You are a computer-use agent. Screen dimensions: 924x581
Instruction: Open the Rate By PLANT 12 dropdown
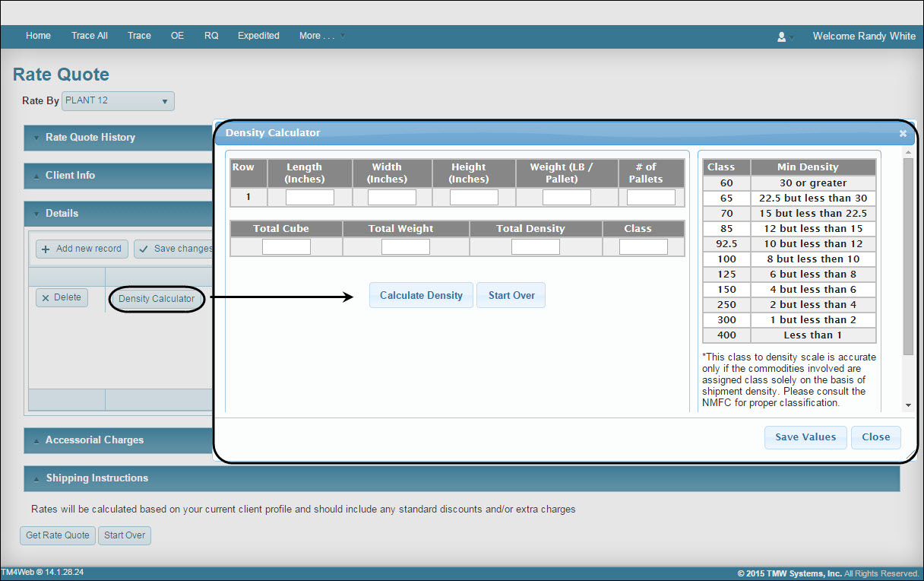click(x=118, y=100)
